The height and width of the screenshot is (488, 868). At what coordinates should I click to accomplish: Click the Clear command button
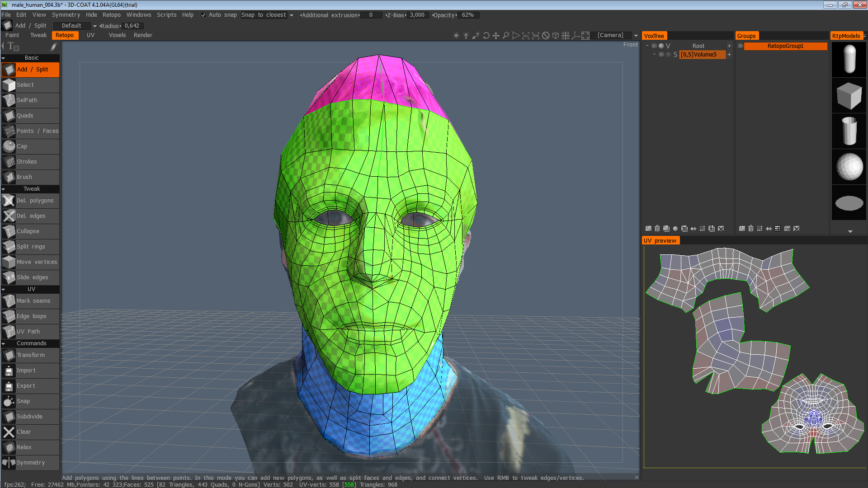click(x=29, y=432)
